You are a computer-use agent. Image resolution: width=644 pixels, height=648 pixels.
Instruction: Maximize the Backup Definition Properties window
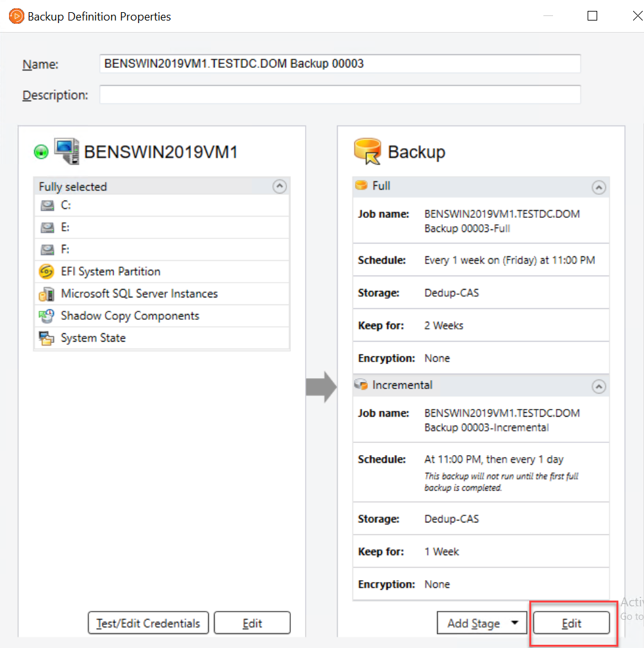click(592, 16)
